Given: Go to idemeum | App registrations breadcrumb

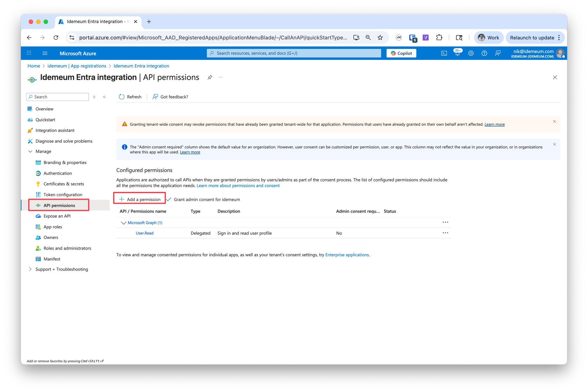Looking at the screenshot, I should (x=77, y=66).
